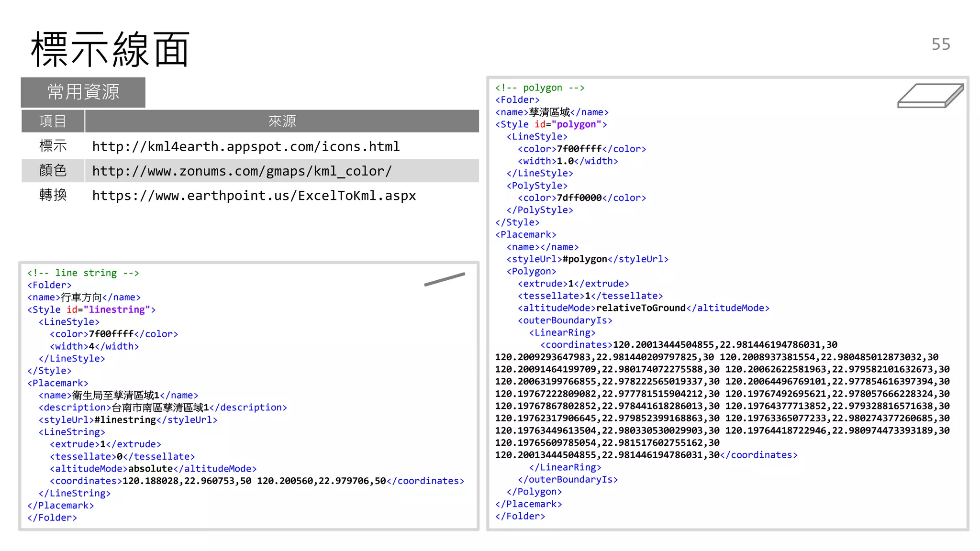Click the page number 55
The image size is (980, 551).
pyautogui.click(x=940, y=44)
